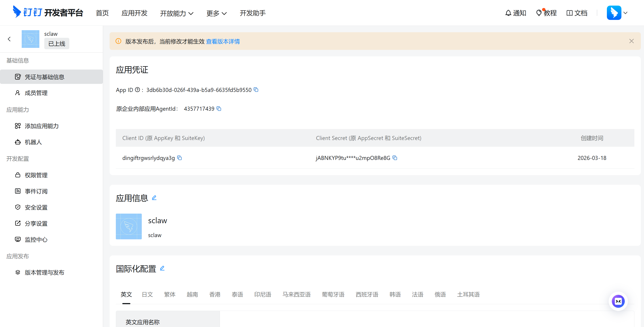Go back with the left arrow

tap(9, 39)
